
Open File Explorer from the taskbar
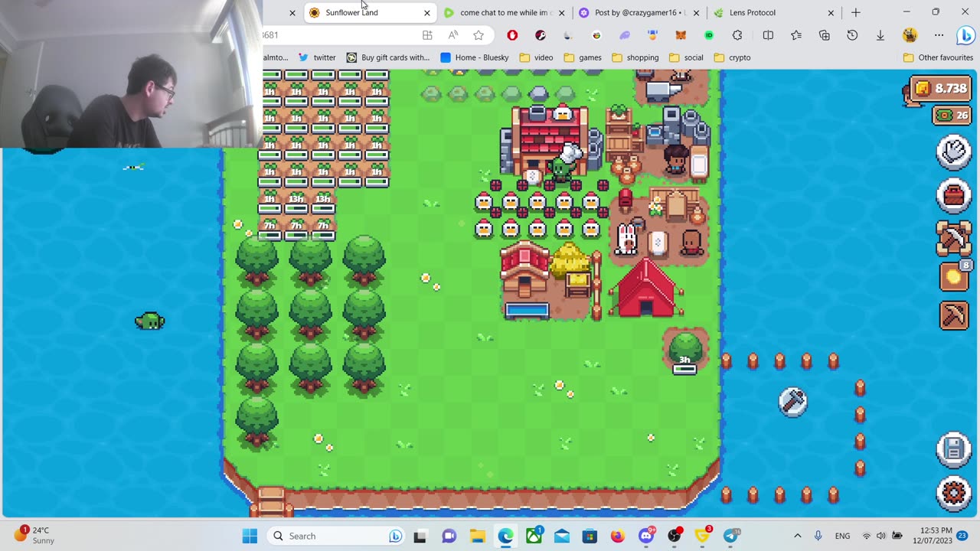[x=477, y=536]
